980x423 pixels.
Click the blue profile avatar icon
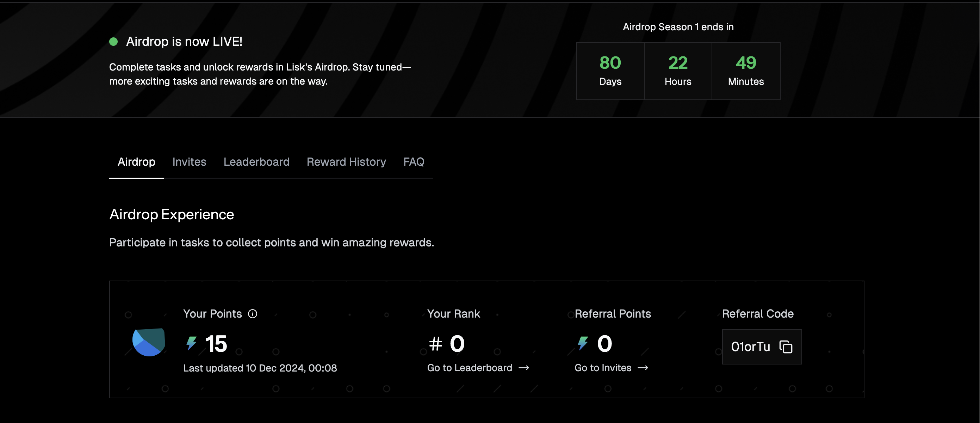(148, 342)
